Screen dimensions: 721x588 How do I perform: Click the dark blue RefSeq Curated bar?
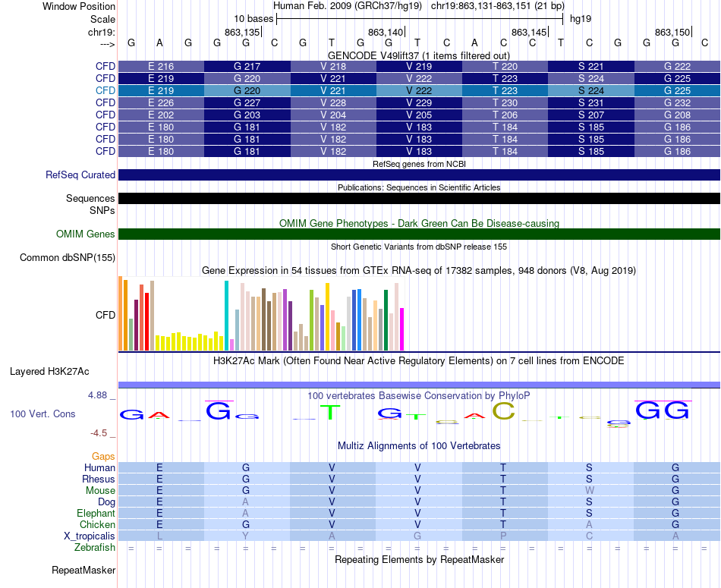click(x=419, y=175)
